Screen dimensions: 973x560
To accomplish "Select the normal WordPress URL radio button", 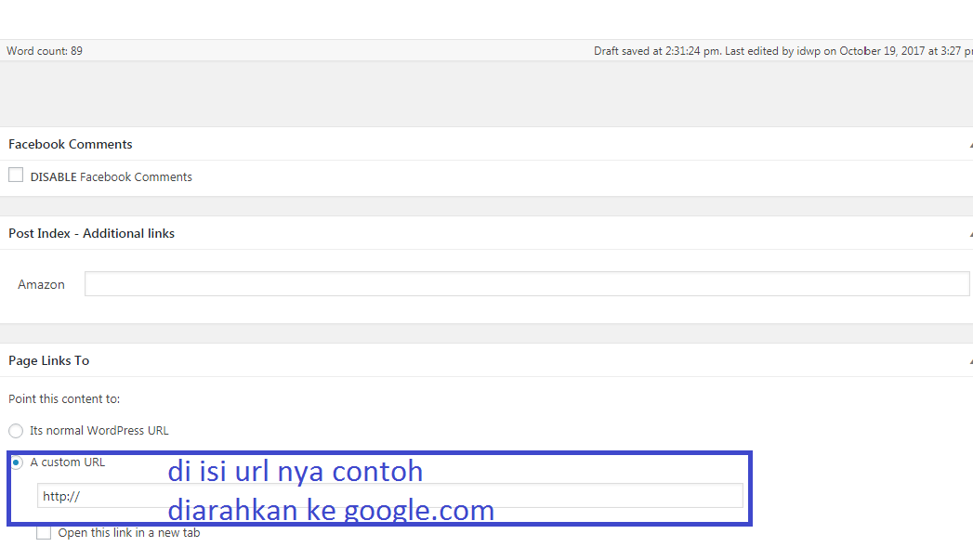I will (16, 431).
